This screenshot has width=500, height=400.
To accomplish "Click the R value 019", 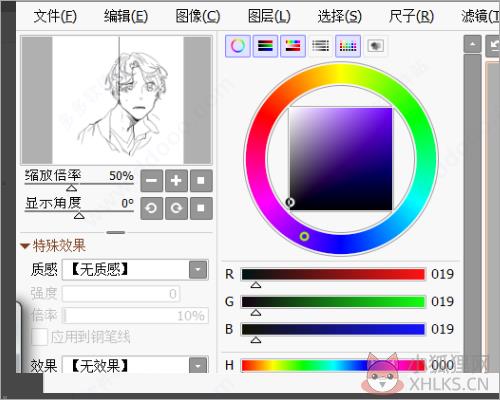I will click(442, 274).
